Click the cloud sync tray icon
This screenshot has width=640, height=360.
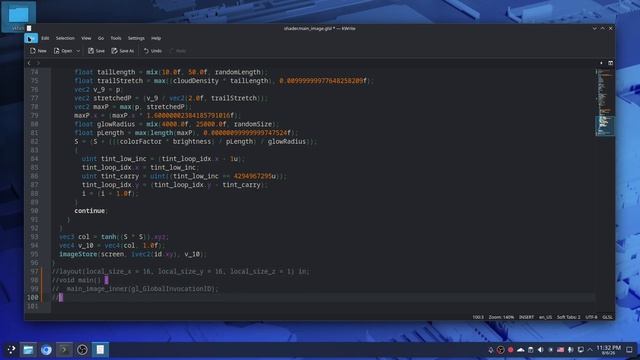click(x=520, y=350)
